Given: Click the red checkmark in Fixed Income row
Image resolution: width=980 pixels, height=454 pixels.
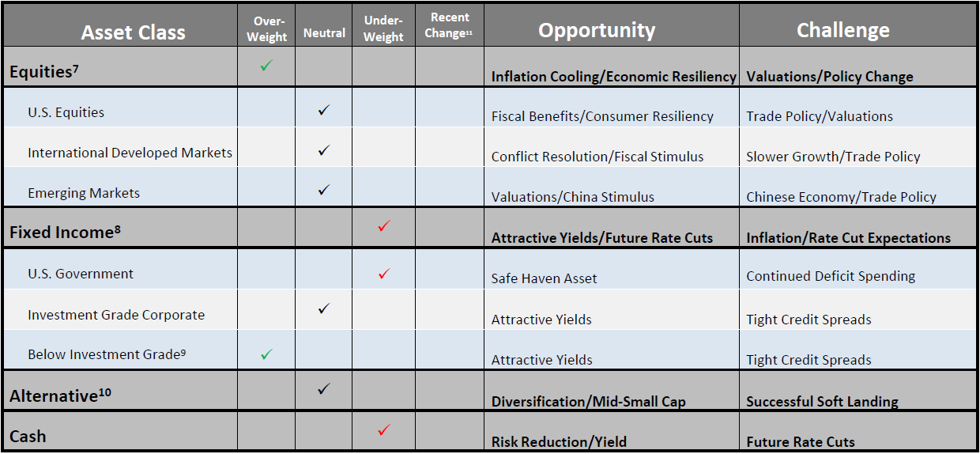Looking at the screenshot, I should coord(384,227).
